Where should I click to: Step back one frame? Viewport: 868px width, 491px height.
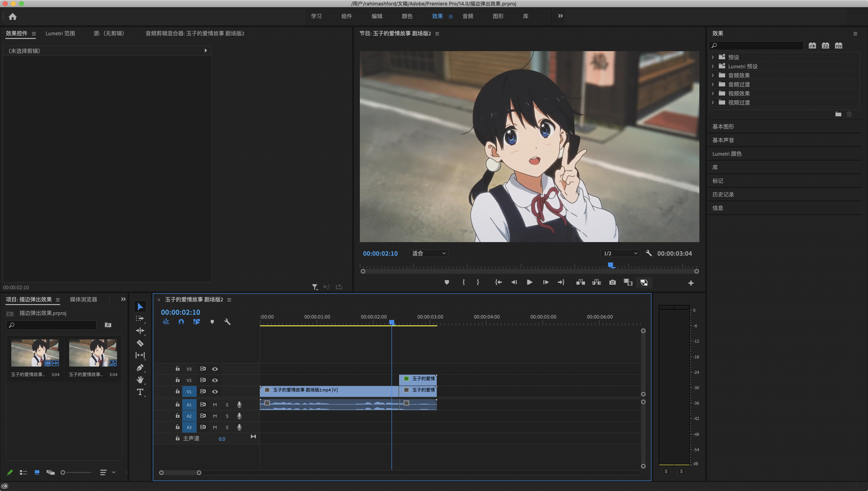[x=514, y=282]
